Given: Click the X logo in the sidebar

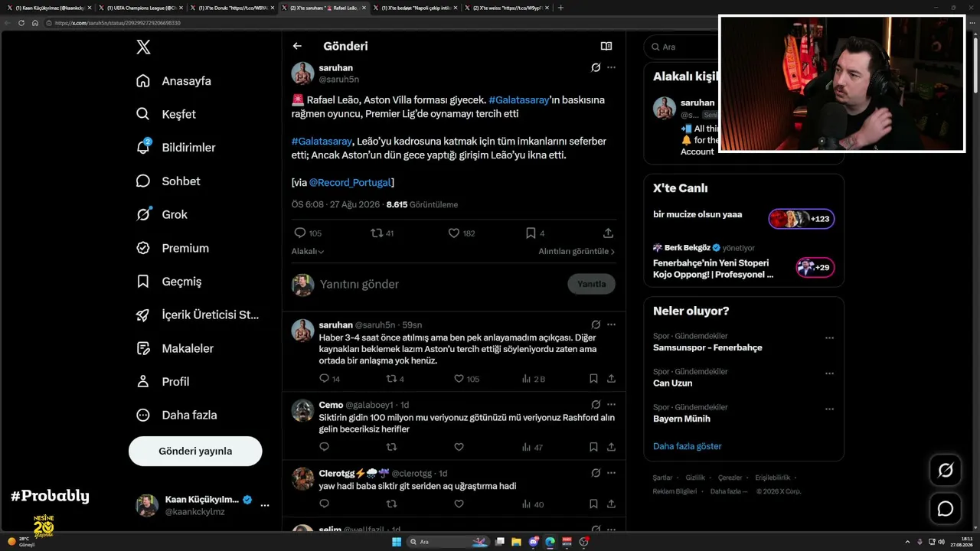Looking at the screenshot, I should click(x=143, y=47).
